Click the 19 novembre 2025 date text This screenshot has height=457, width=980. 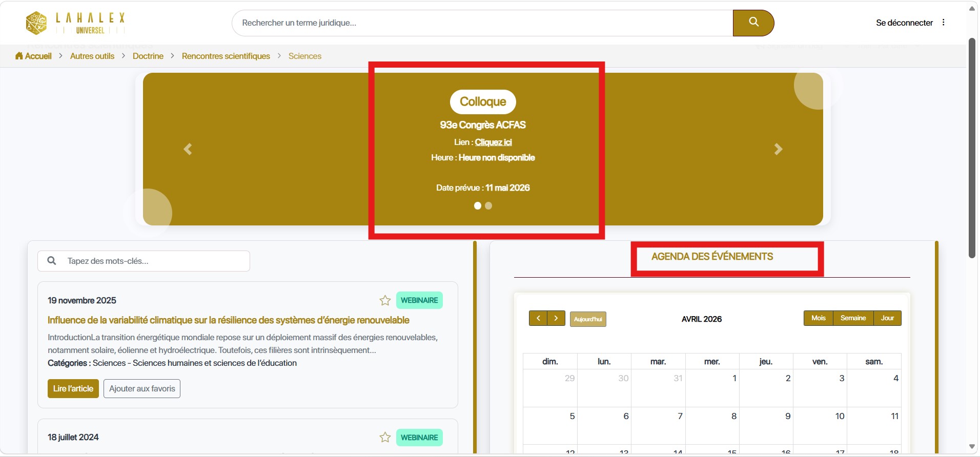82,300
